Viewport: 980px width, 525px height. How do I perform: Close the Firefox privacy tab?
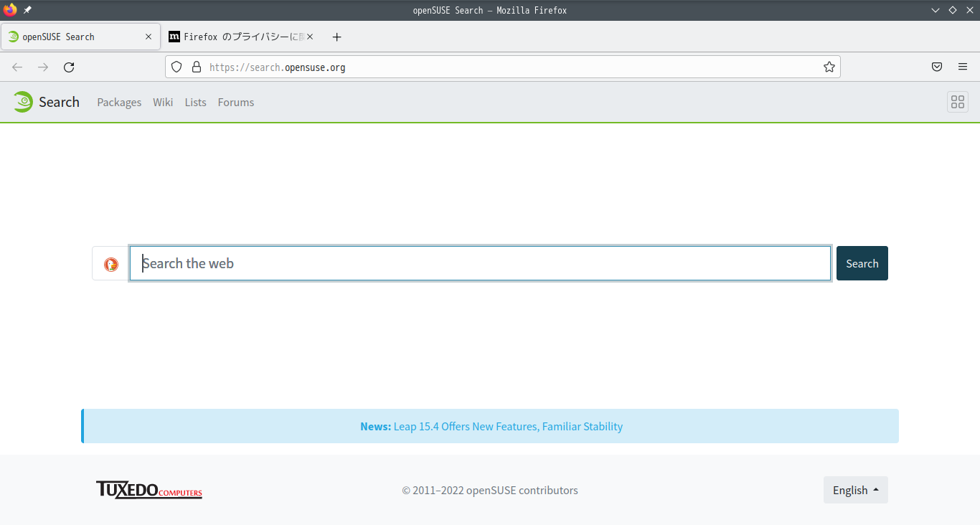[310, 37]
